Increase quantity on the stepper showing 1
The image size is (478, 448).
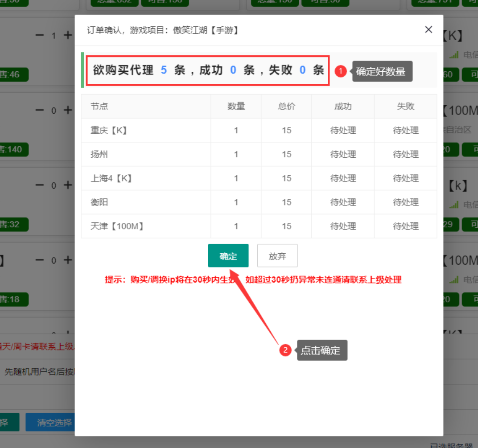68,35
